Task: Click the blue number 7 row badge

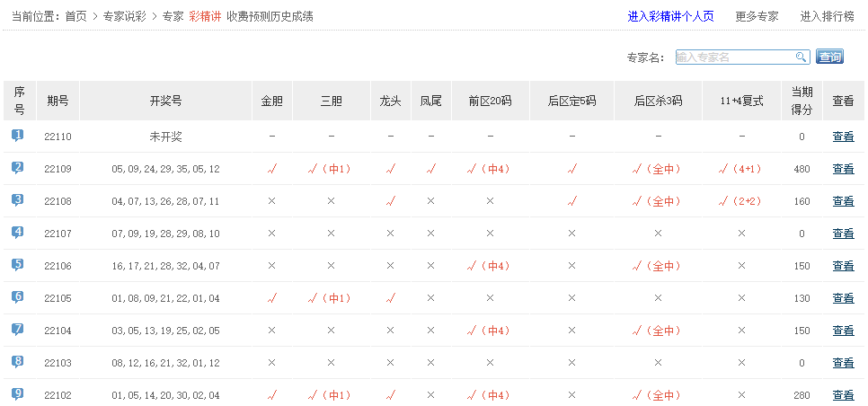Action: pyautogui.click(x=18, y=330)
